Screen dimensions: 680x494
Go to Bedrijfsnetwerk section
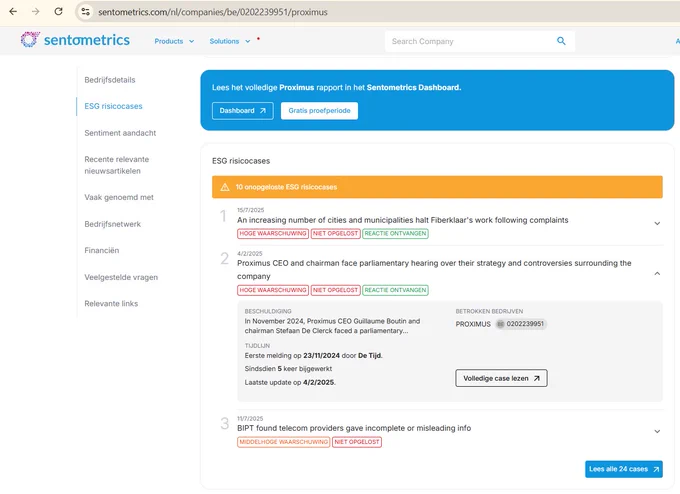[x=112, y=224]
